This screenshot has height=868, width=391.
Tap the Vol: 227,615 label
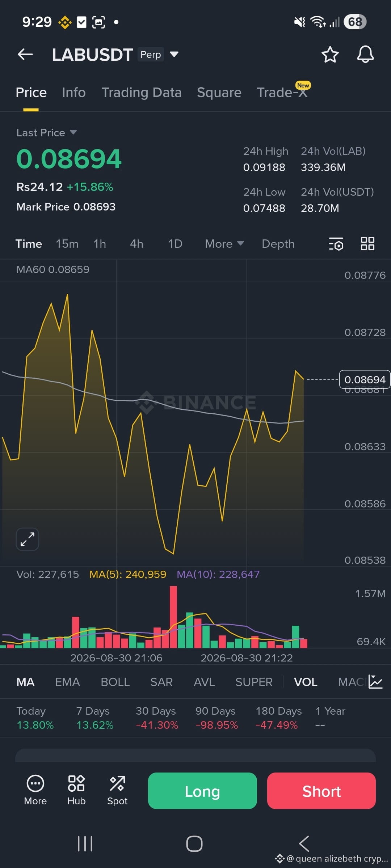coord(47,574)
